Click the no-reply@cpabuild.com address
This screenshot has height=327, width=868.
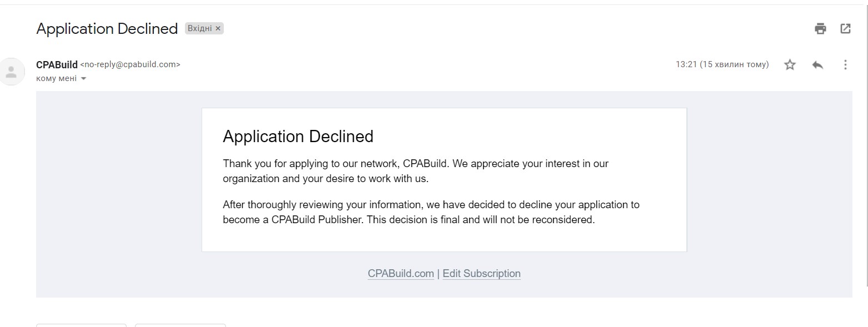click(x=130, y=64)
